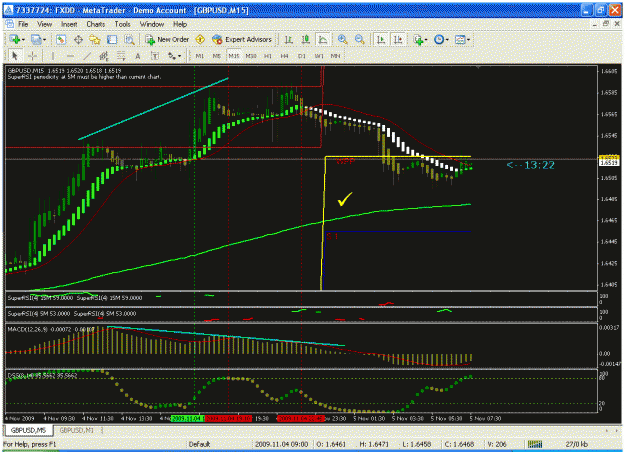Open the Window menu
The height and width of the screenshot is (452, 625).
[152, 24]
